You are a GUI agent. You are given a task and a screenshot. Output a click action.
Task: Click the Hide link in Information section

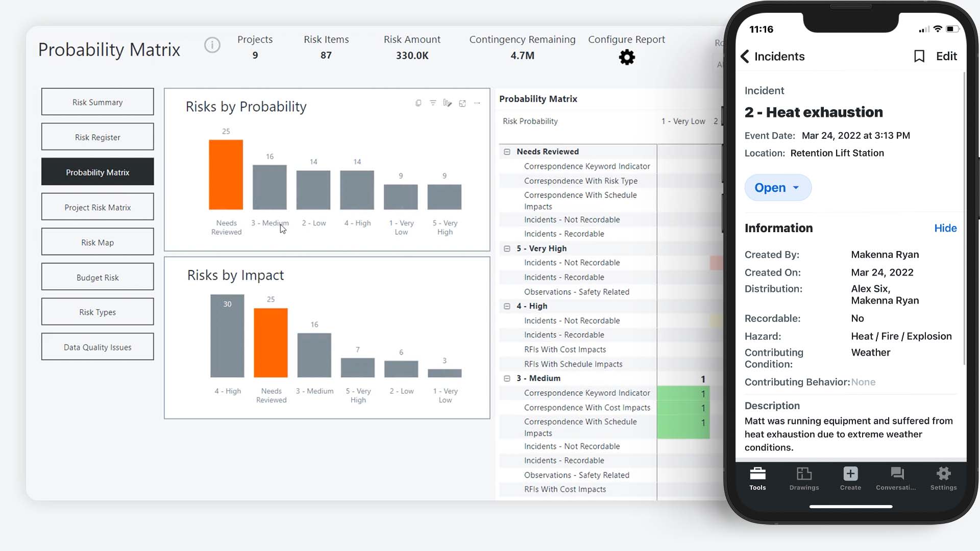[x=945, y=228]
